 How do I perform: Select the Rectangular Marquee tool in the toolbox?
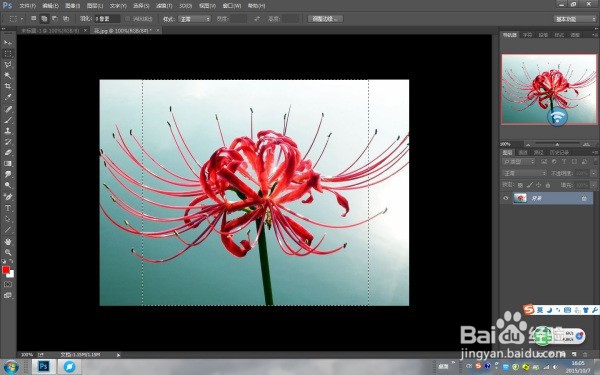(8, 54)
